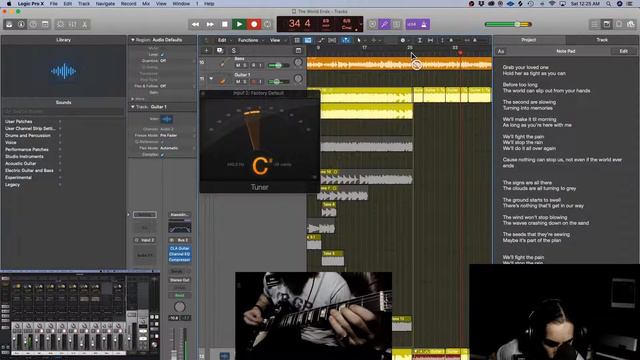Click the Stereo Out output slot
This screenshot has width=640, height=360.
[x=180, y=280]
